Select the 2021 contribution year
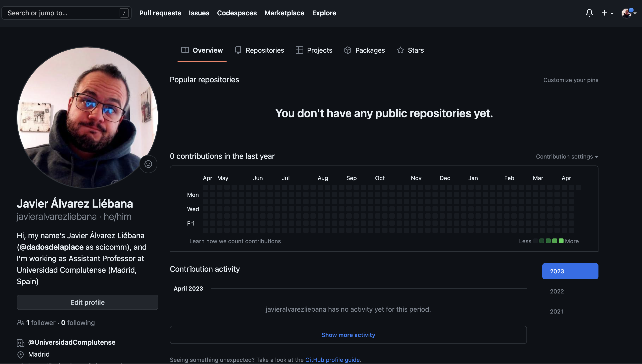The width and height of the screenshot is (642, 364). pos(557,311)
